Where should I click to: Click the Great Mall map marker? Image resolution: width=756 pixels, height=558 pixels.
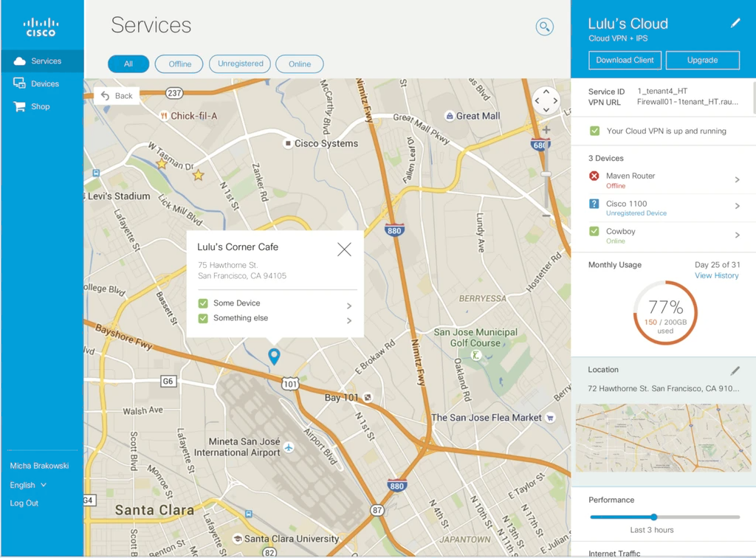[450, 116]
